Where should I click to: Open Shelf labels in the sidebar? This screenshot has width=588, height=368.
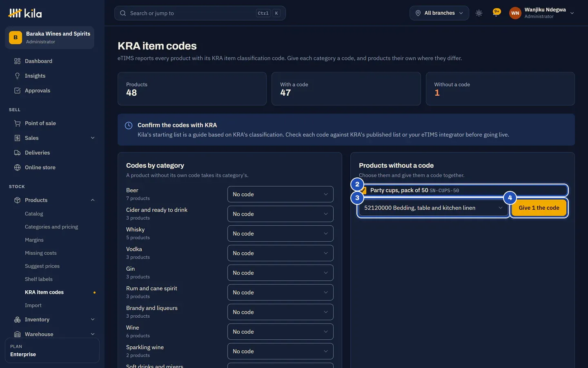coord(39,279)
